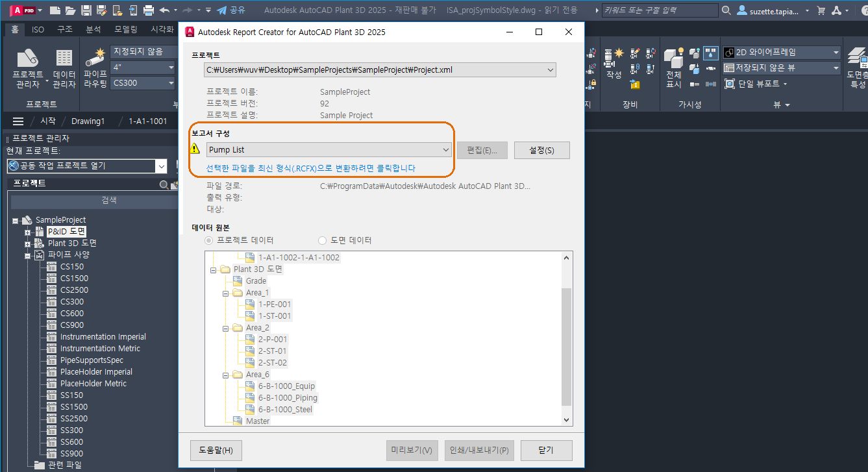The image size is (868, 472).
Task: Click the hamburger menu icon left of 시작 tab
Action: [18, 121]
